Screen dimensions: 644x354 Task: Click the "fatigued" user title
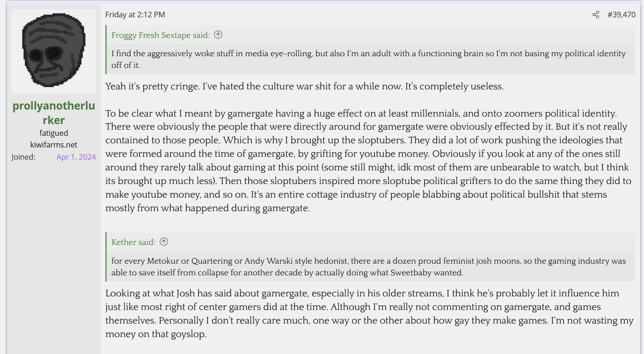coord(54,133)
